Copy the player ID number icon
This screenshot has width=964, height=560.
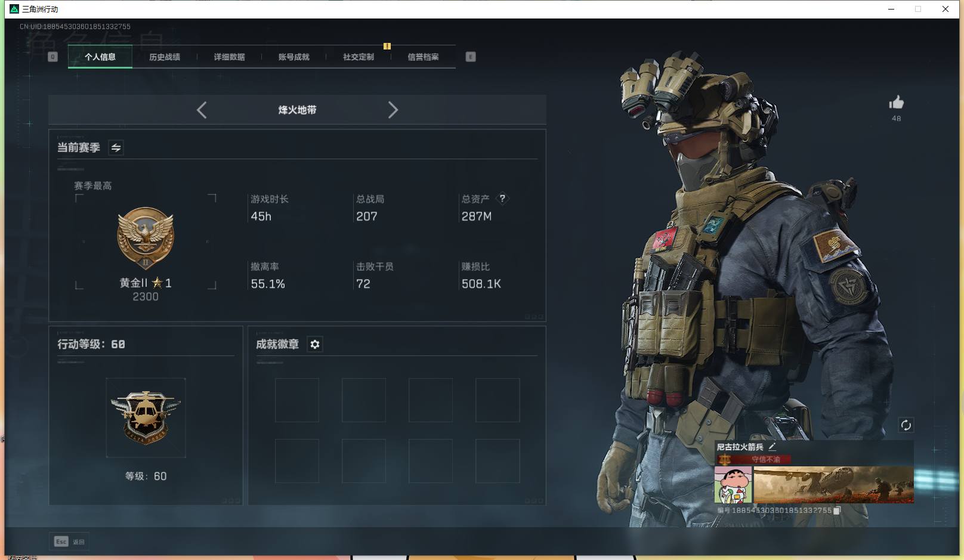(x=837, y=511)
